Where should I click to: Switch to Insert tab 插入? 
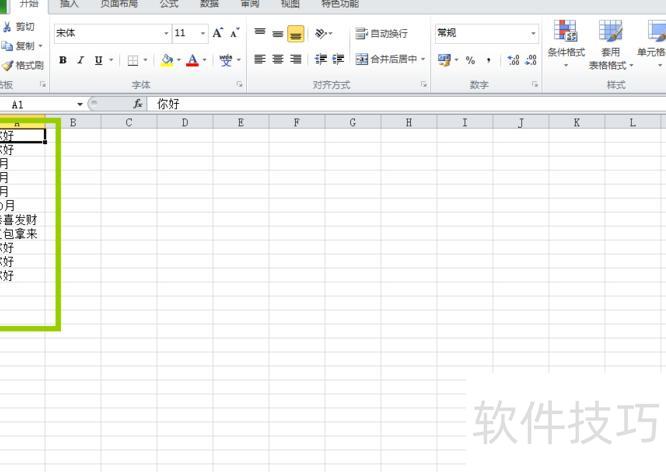coord(69,4)
